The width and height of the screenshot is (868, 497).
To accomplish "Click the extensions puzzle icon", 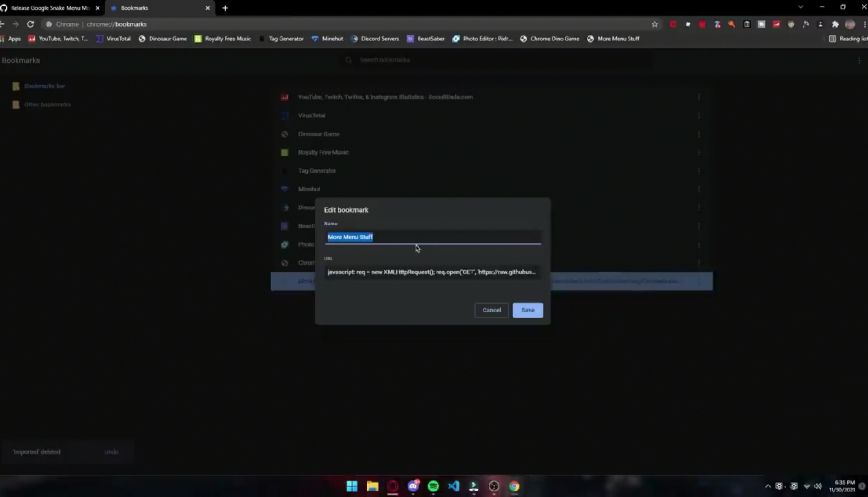I will click(x=835, y=24).
